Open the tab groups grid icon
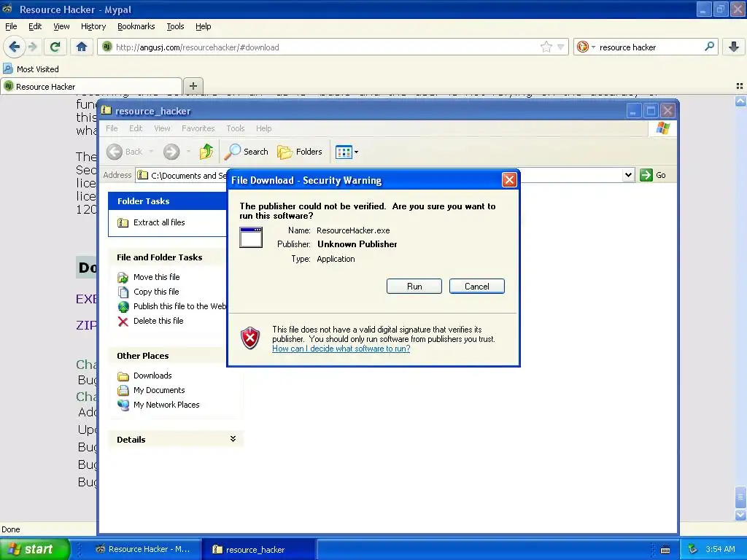 pyautogui.click(x=740, y=86)
